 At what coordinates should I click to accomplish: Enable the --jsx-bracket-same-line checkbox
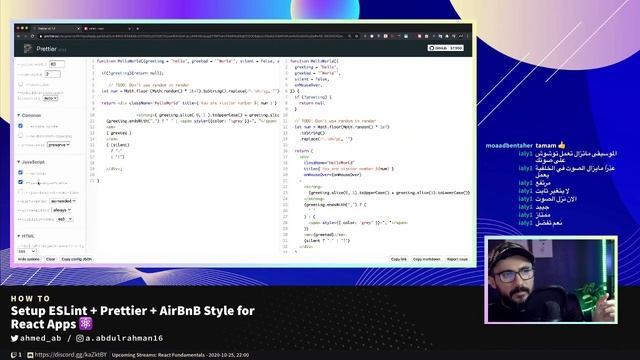tap(20, 192)
